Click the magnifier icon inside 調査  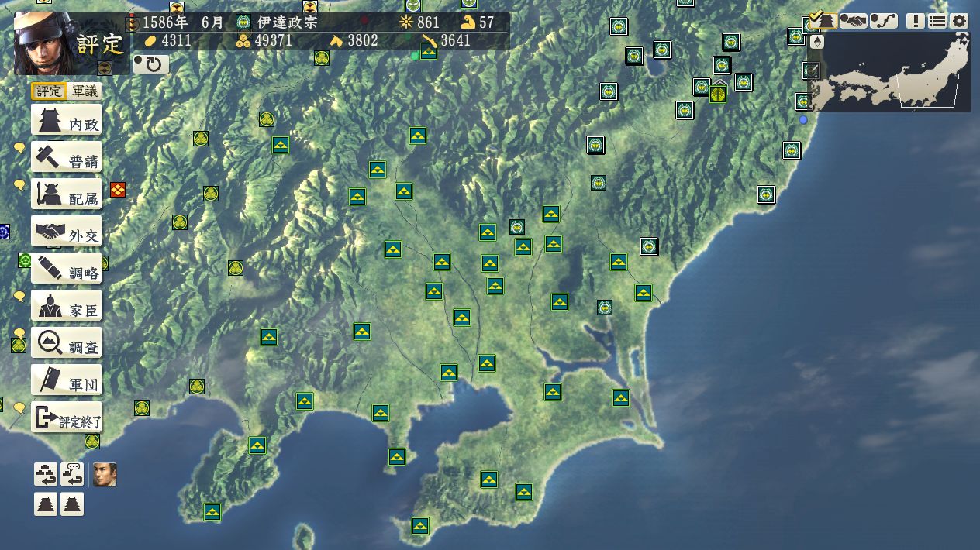coord(49,343)
